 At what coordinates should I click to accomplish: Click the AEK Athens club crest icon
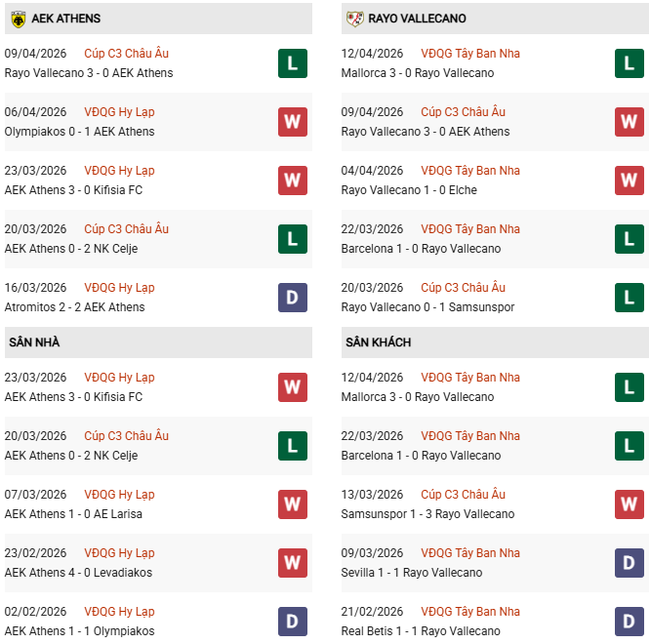point(18,19)
